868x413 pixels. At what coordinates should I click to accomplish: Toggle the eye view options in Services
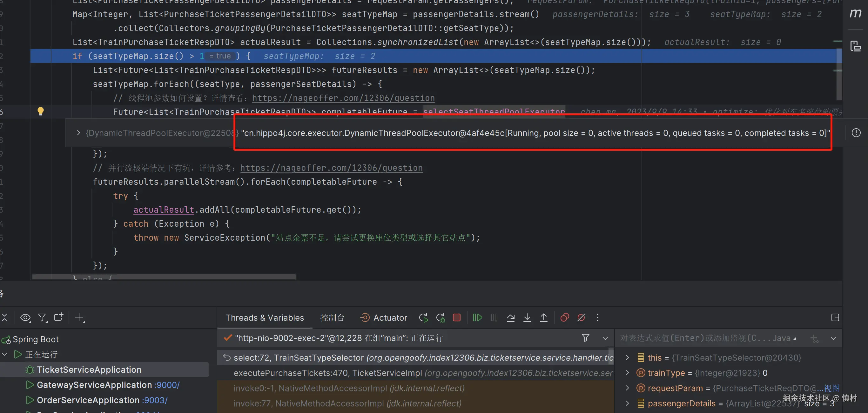point(25,317)
